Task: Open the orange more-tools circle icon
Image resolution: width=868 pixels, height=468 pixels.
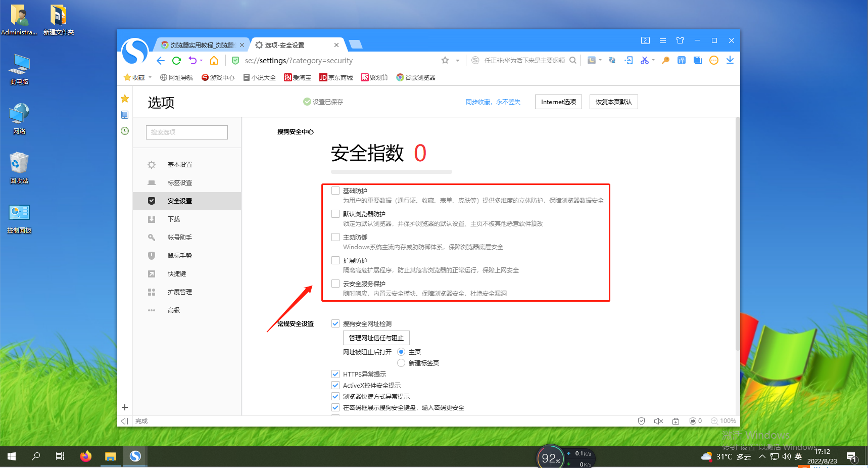Action: pyautogui.click(x=714, y=60)
